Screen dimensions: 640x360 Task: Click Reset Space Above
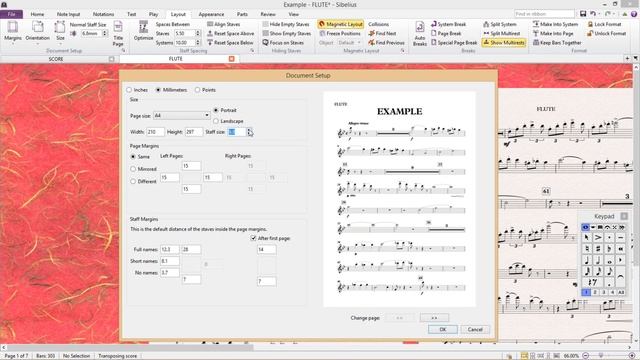(231, 33)
